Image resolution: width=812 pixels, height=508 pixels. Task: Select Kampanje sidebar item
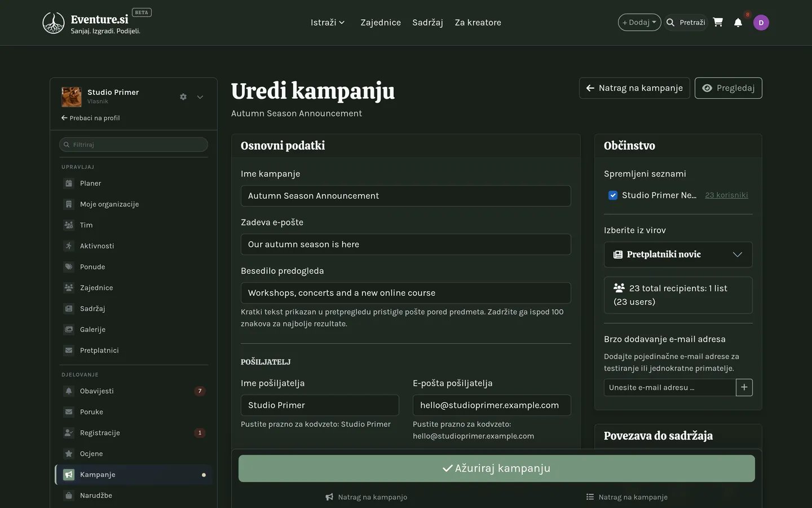pyautogui.click(x=133, y=475)
